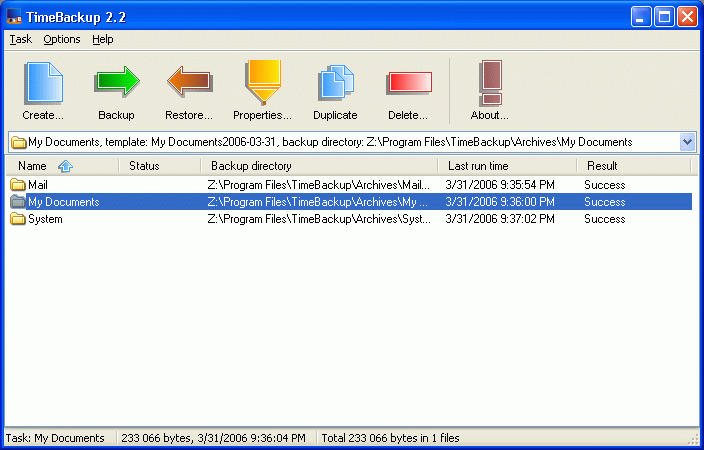Viewport: 704px width, 450px height.
Task: Expand the task selection dropdown arrow
Action: pyautogui.click(x=687, y=142)
